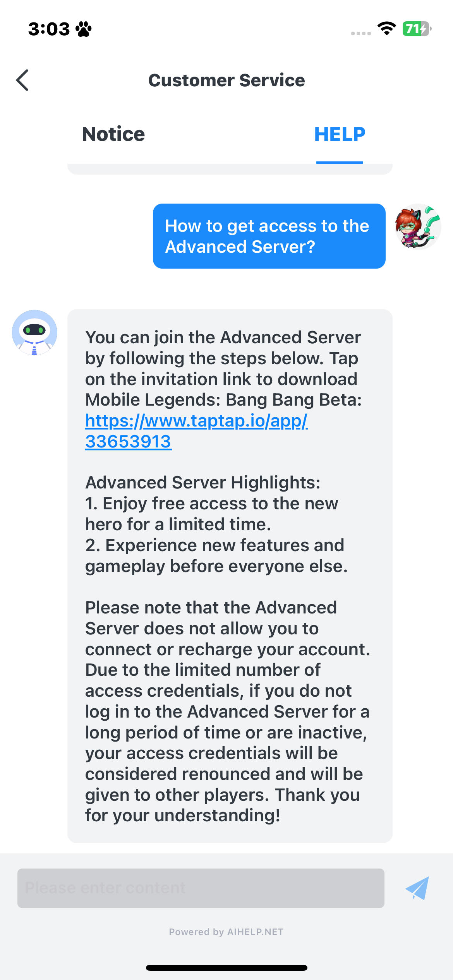Tap the cellular signal dots
Viewport: 453px width, 980px height.
(361, 33)
